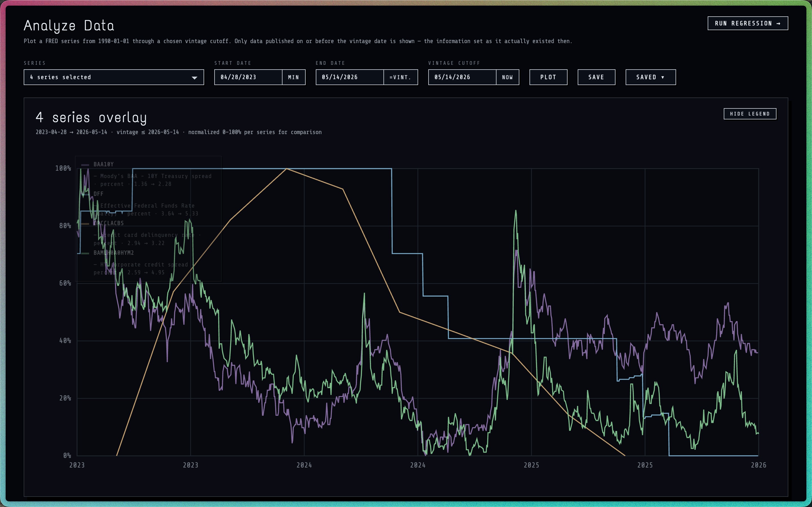812x507 pixels.
Task: Expand the SAVED dropdown menu
Action: 651,77
